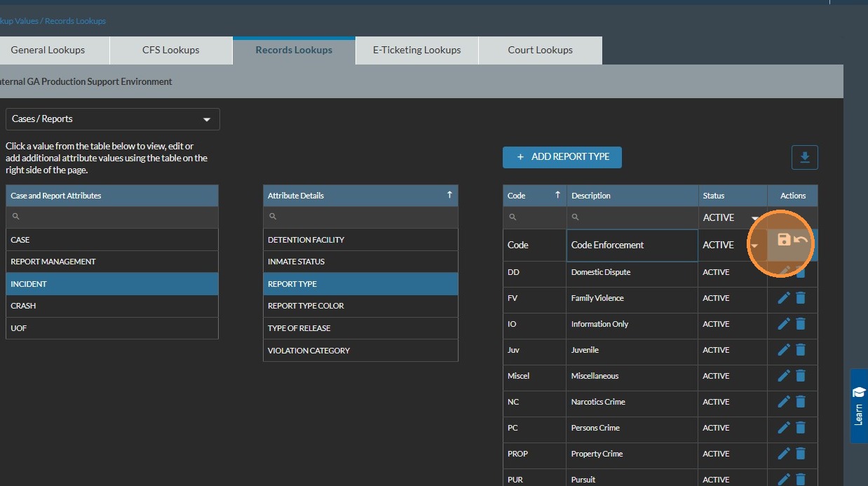Expand the Status filter ACTIVE dropdown
The height and width of the screenshot is (486, 868).
pyautogui.click(x=754, y=218)
